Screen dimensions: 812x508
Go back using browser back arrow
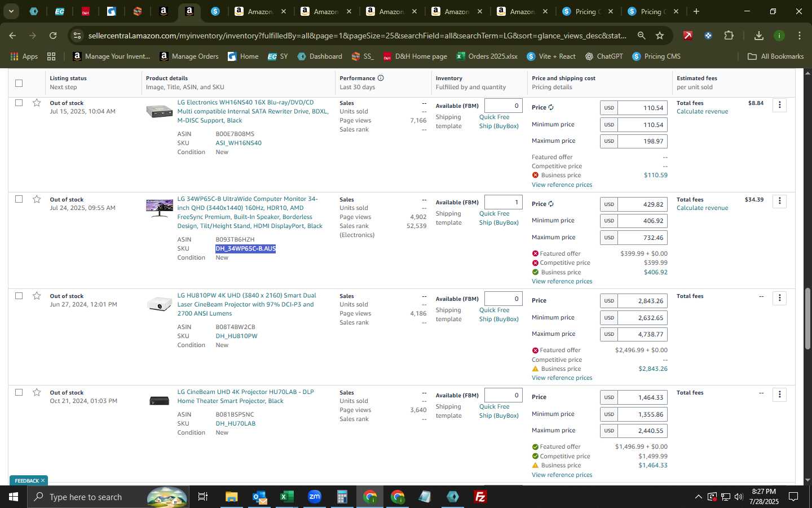[x=12, y=36]
